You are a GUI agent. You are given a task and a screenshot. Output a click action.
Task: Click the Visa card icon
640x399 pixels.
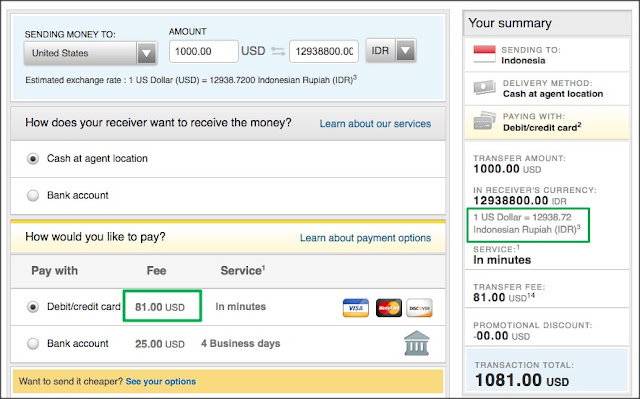pos(356,308)
